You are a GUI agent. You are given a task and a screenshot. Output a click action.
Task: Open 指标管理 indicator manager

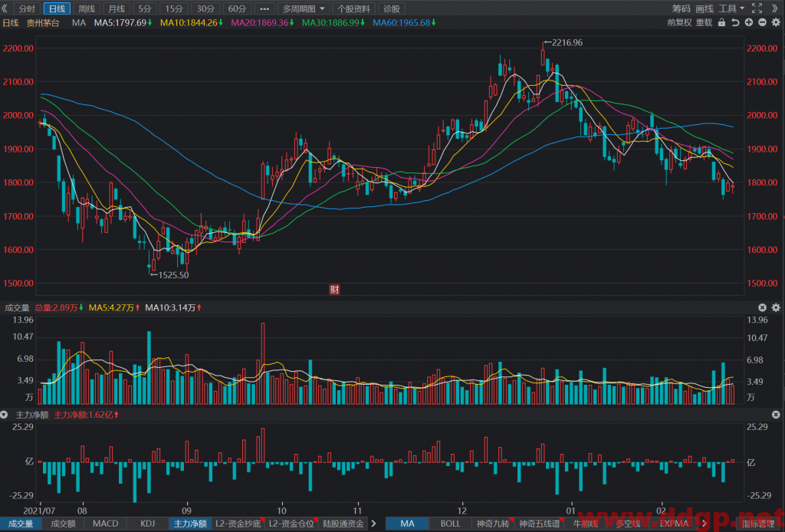[x=758, y=524]
